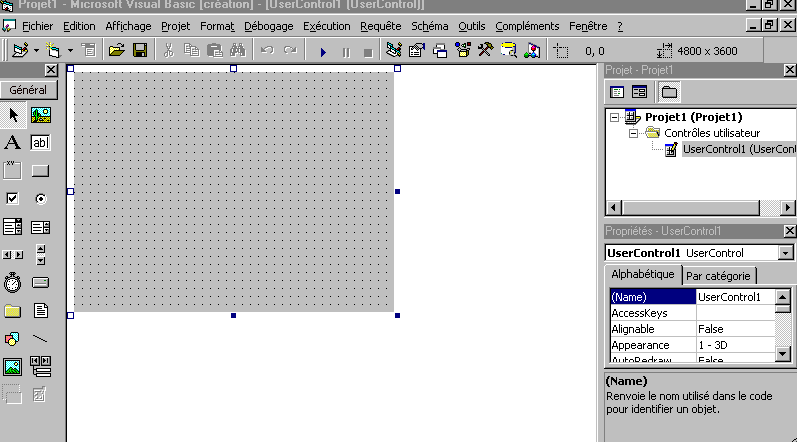Click the Toggle Folders icon in the Project panel

pyautogui.click(x=668, y=92)
